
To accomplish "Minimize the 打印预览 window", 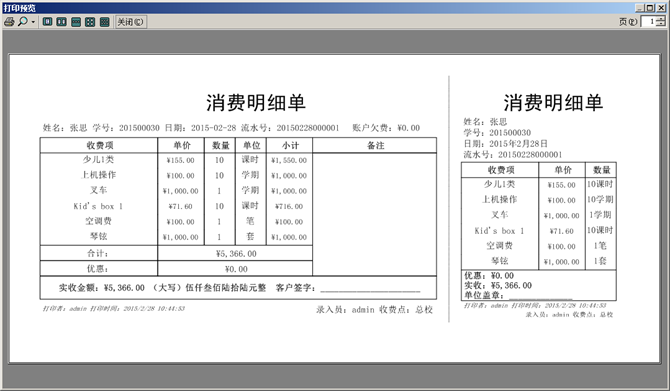I will 640,8.
